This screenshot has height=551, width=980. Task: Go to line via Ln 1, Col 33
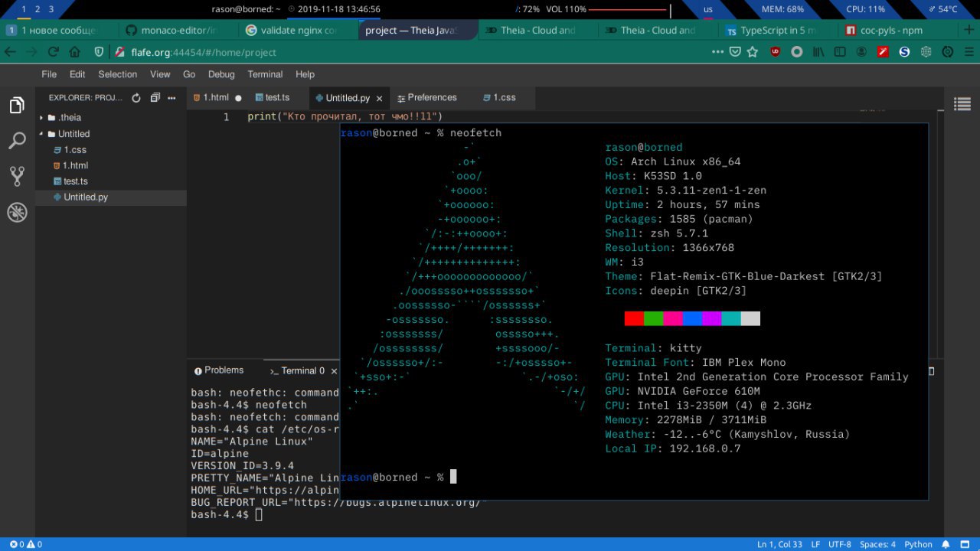tap(780, 544)
